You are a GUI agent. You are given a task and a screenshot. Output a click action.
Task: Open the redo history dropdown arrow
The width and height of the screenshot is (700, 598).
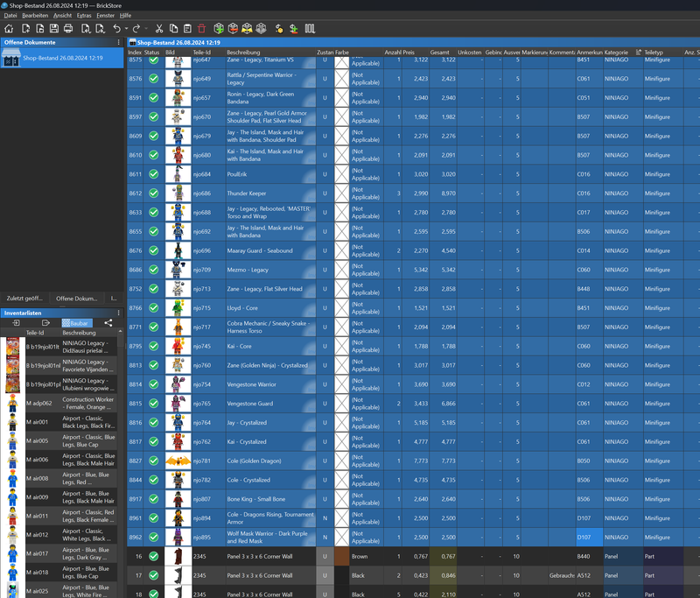point(146,29)
